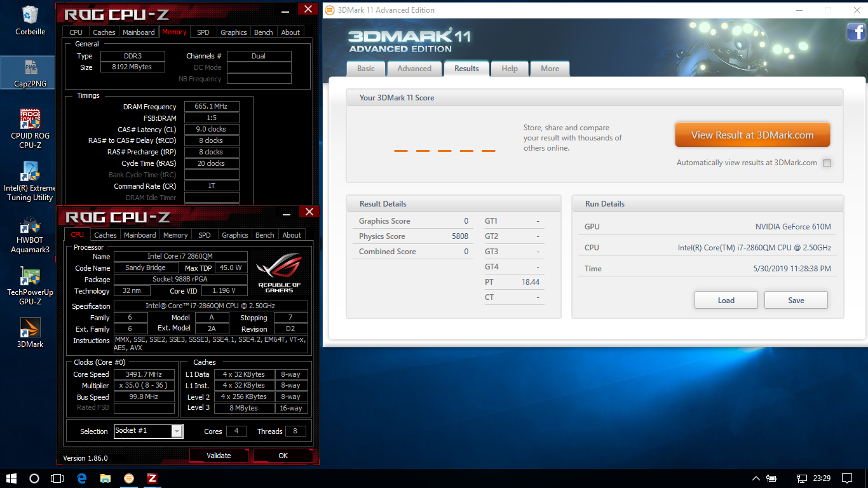Open the Help tab in 3DMark 11
The image size is (868, 488).
(x=510, y=69)
